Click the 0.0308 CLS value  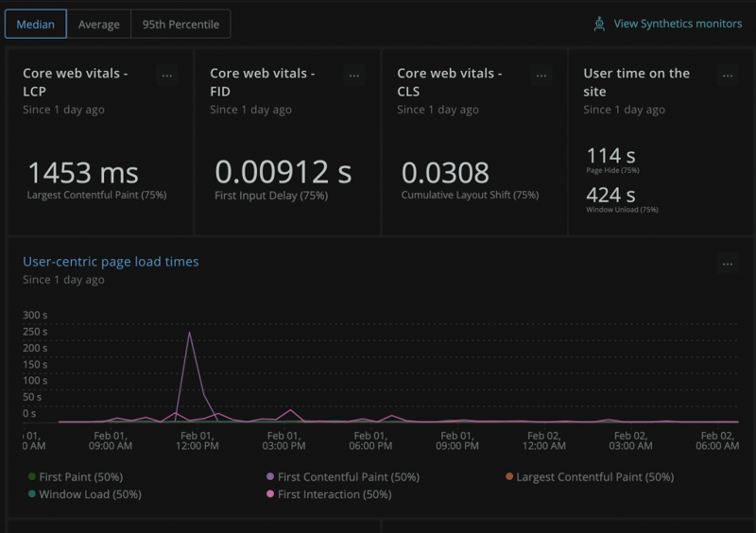click(445, 173)
